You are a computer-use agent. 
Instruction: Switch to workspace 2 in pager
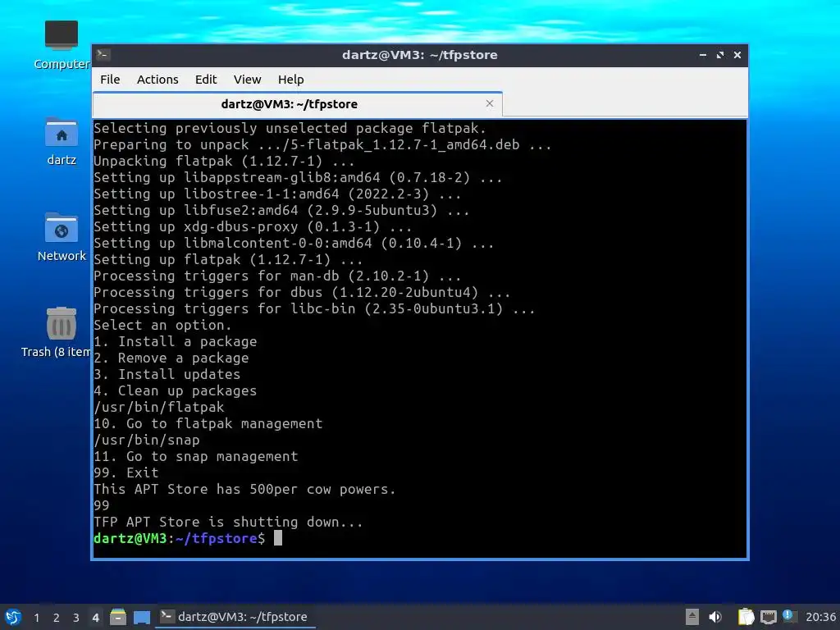click(57, 618)
